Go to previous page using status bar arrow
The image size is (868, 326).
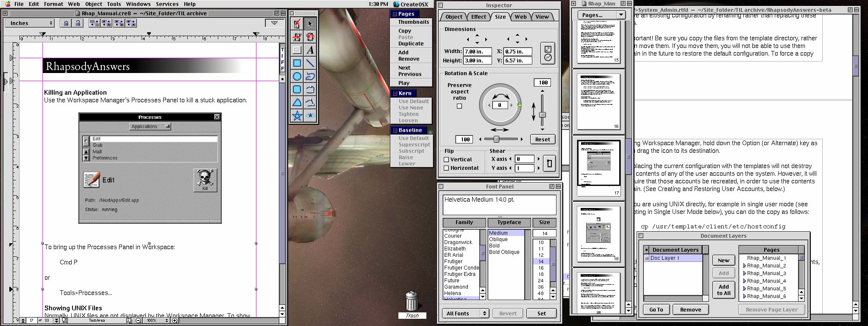[24, 320]
